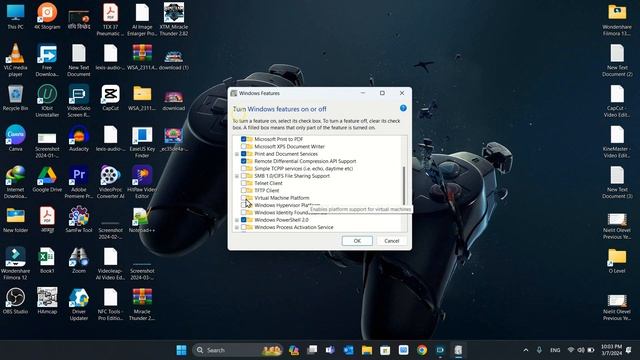This screenshot has width=640, height=360.
Task: Open Google Chrome from the taskbar
Action: (422, 350)
